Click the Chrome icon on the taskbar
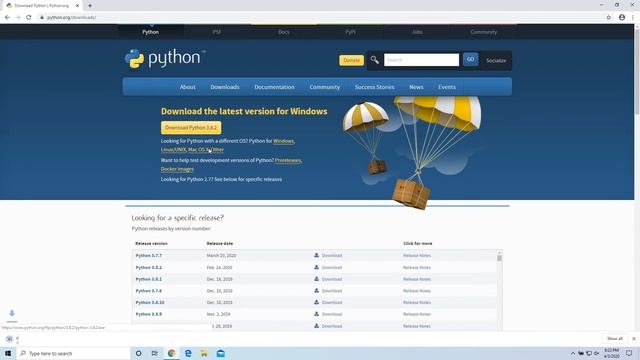 coord(171,353)
